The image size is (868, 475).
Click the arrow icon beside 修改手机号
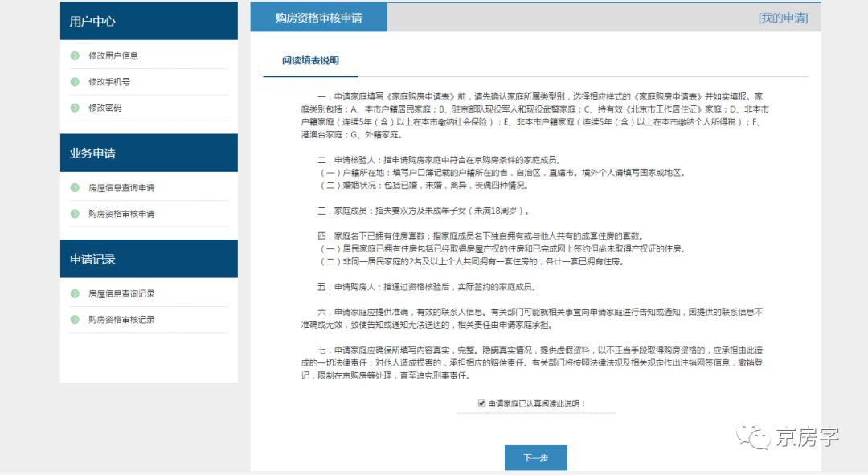[74, 82]
